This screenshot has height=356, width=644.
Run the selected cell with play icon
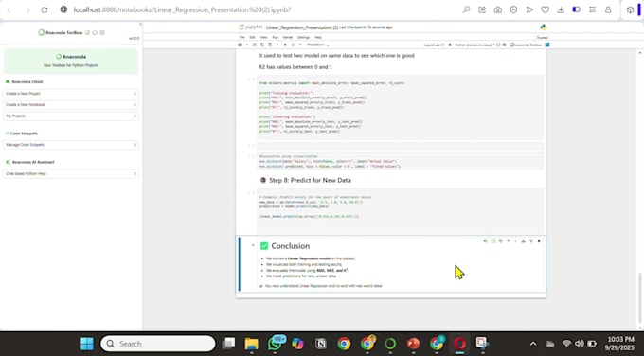[x=277, y=44]
